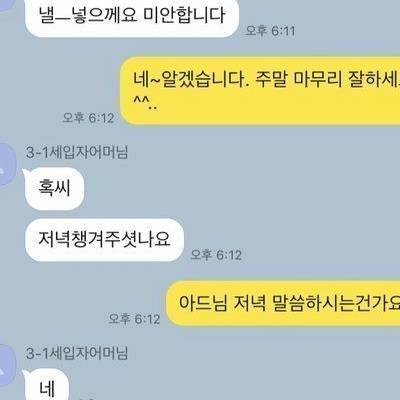Tap the word 미안합니다 in first message
The height and width of the screenshot is (400, 400).
[x=184, y=16]
